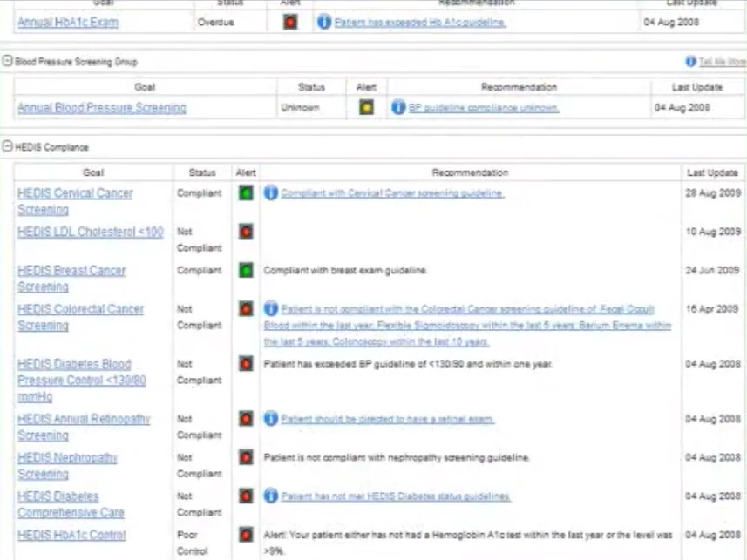Click the info icon beside the Cervical Cancer compliance recommendation
Image resolution: width=747 pixels, height=560 pixels.
pos(270,193)
